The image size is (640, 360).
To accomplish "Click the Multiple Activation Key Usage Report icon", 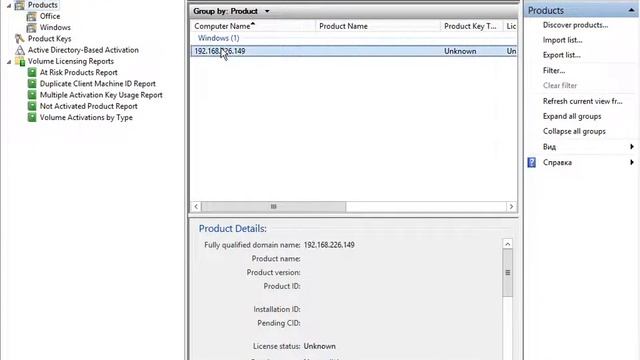I will click(x=32, y=95).
